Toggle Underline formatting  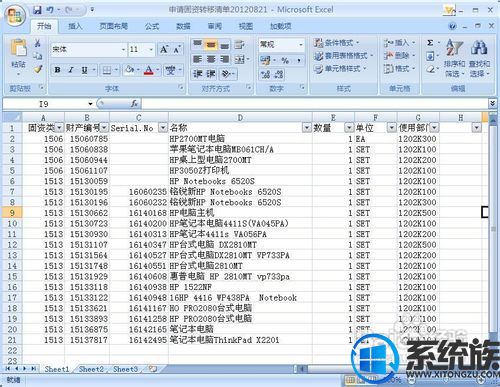tap(84, 70)
